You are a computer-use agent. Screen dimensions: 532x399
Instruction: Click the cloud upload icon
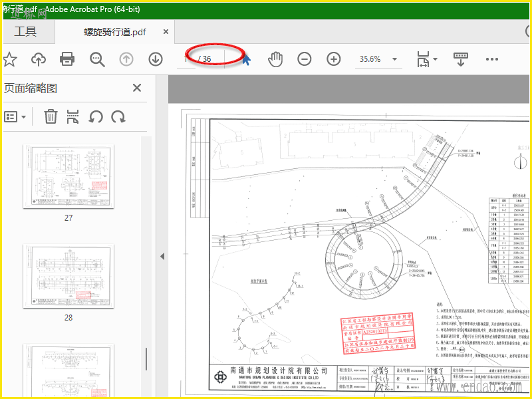click(39, 59)
